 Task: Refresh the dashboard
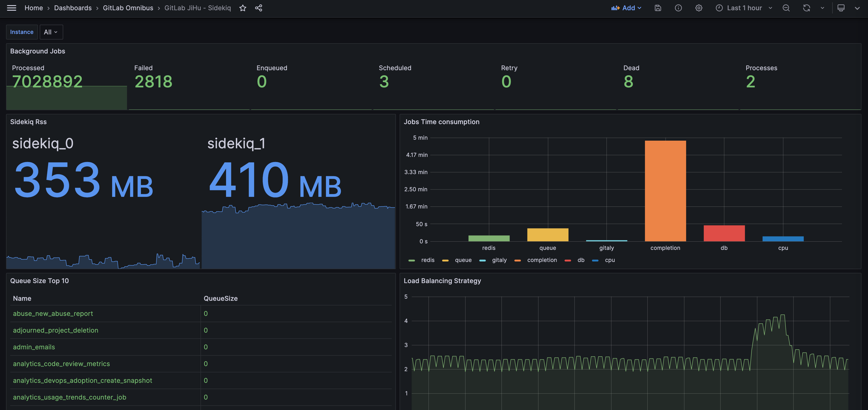(806, 8)
